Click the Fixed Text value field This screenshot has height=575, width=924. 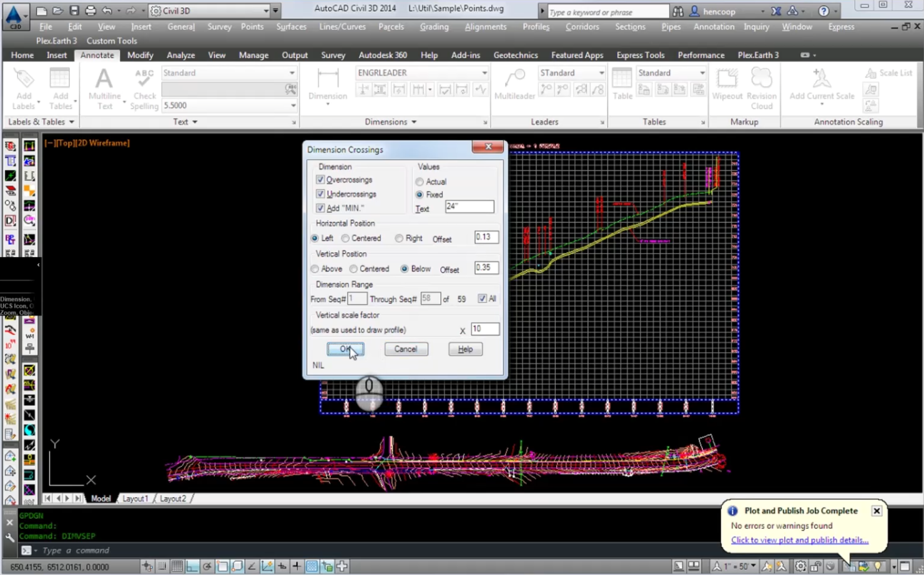click(x=469, y=207)
